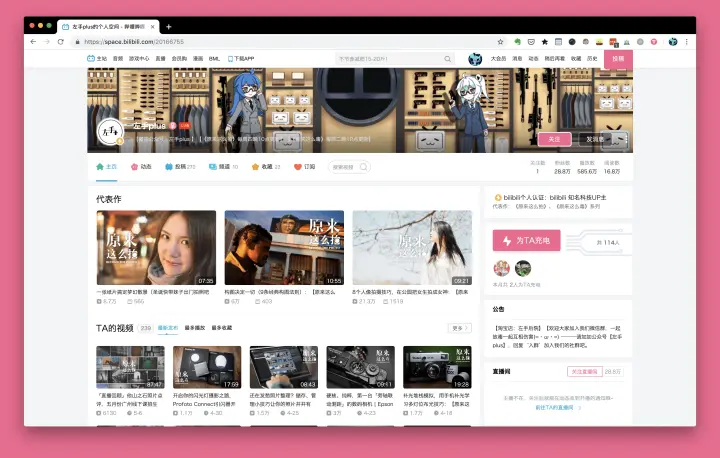This screenshot has width=720, height=458.
Task: Open 大会员 in the top nav
Action: coord(498,59)
